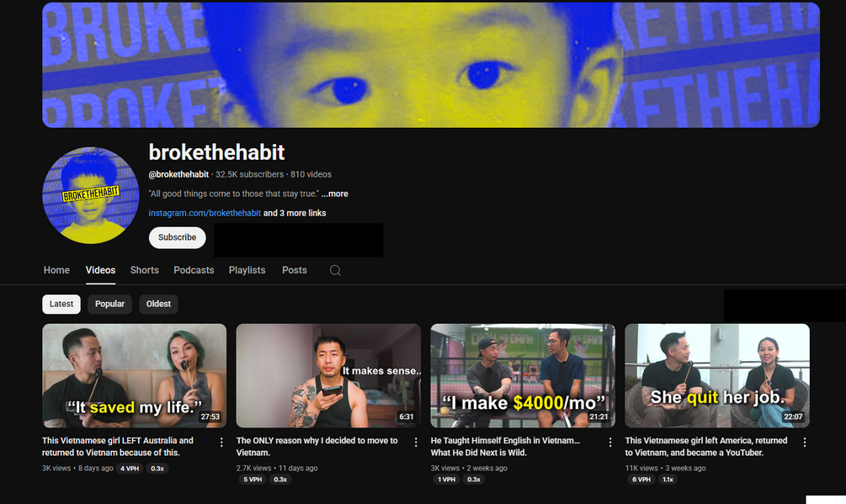Screen dimensions: 846x504
Task: Open the Playlists tab
Action: tap(247, 270)
